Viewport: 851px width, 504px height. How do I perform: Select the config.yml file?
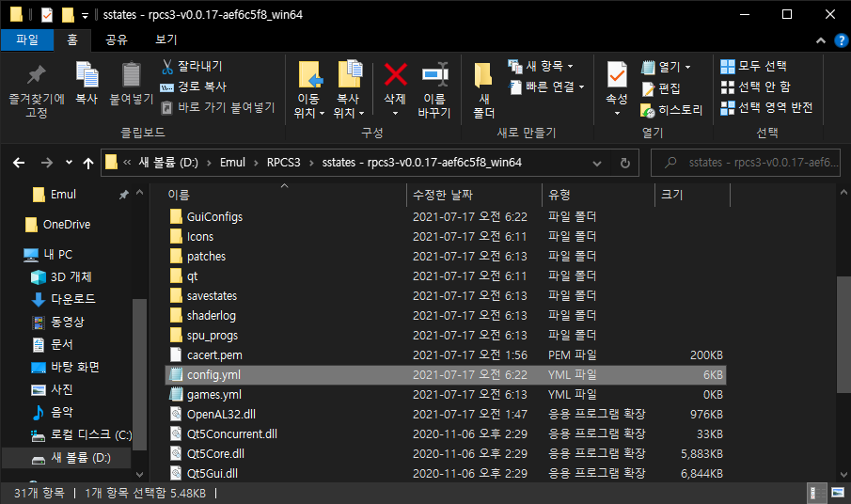445,375
